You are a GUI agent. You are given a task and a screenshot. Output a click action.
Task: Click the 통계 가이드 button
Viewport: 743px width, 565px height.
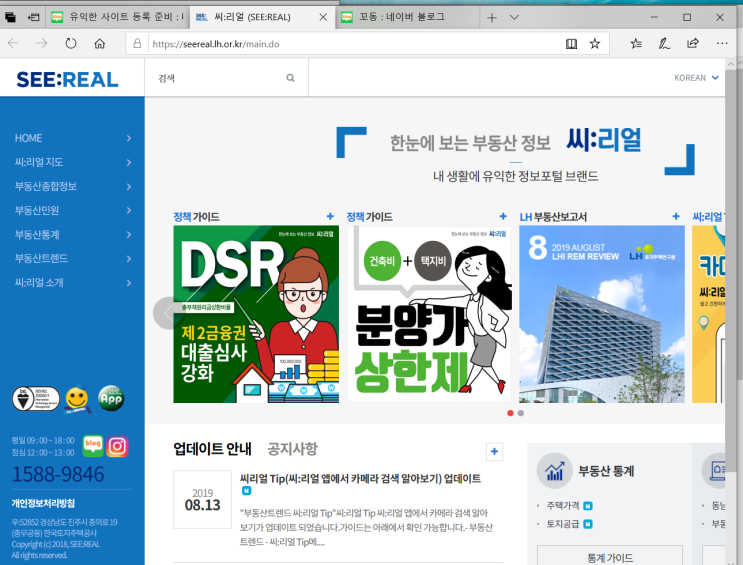[610, 556]
